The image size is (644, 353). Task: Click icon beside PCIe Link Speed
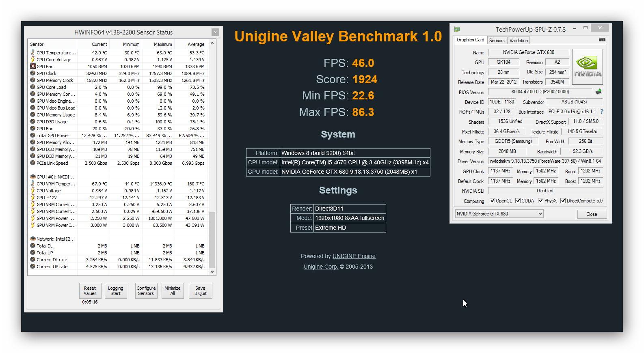tap(32, 163)
